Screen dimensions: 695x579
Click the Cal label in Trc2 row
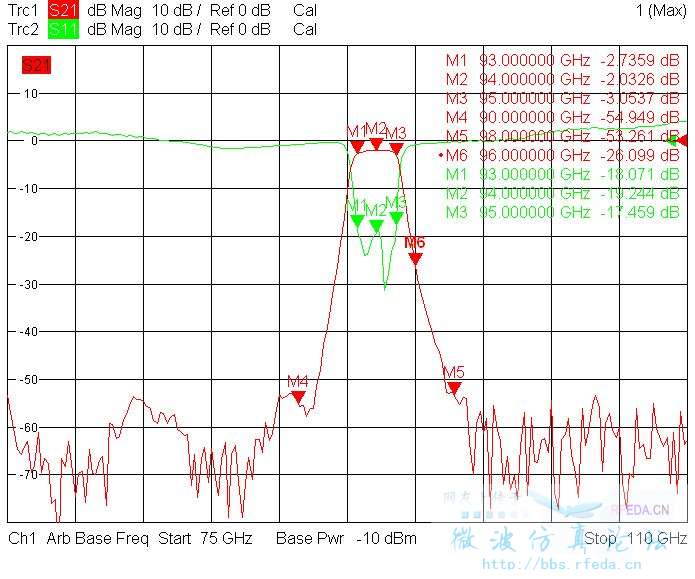305,29
